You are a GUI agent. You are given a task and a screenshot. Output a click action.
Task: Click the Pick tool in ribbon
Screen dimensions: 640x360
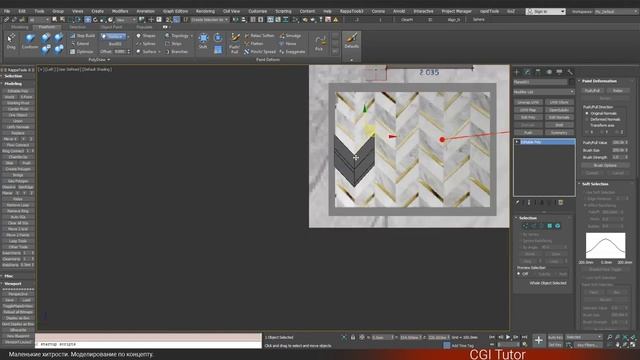[x=320, y=43]
